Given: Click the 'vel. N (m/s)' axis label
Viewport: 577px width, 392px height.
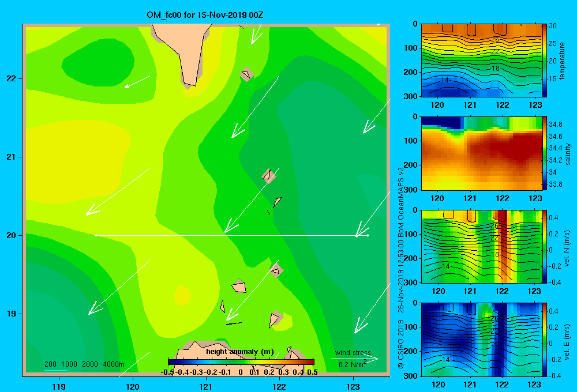Looking at the screenshot, I should [x=567, y=248].
